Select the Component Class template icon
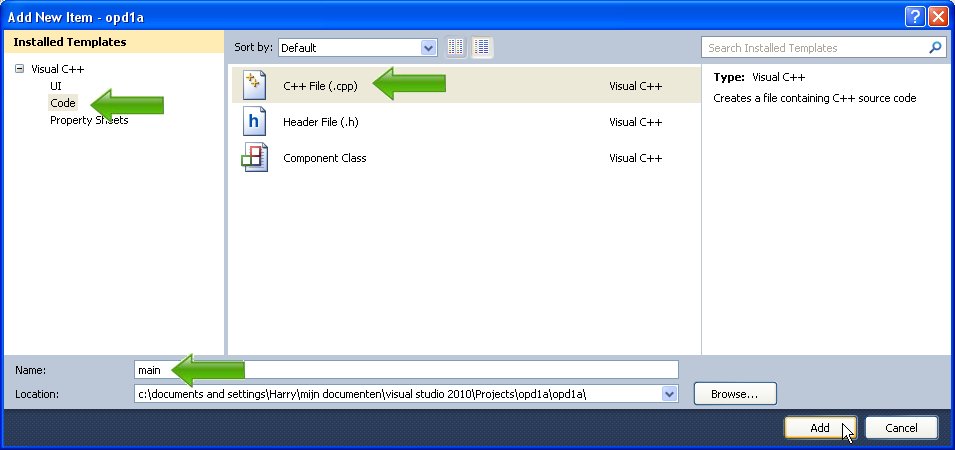Image resolution: width=955 pixels, height=450 pixels. [x=254, y=158]
